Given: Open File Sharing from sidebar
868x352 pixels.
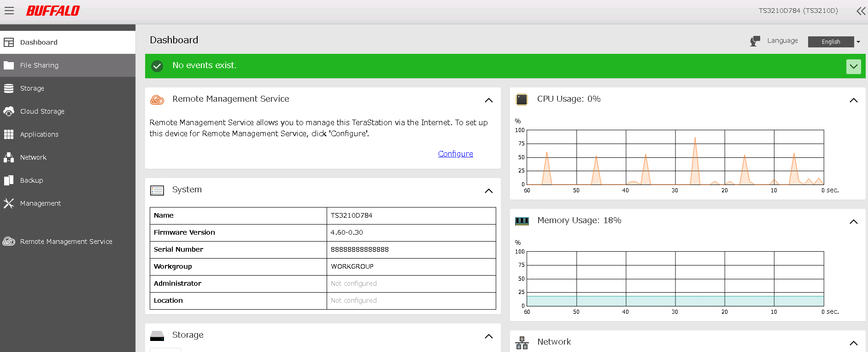Looking at the screenshot, I should pyautogui.click(x=39, y=65).
